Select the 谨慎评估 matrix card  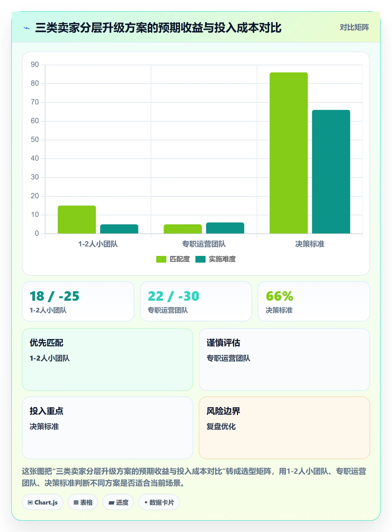[x=284, y=360]
